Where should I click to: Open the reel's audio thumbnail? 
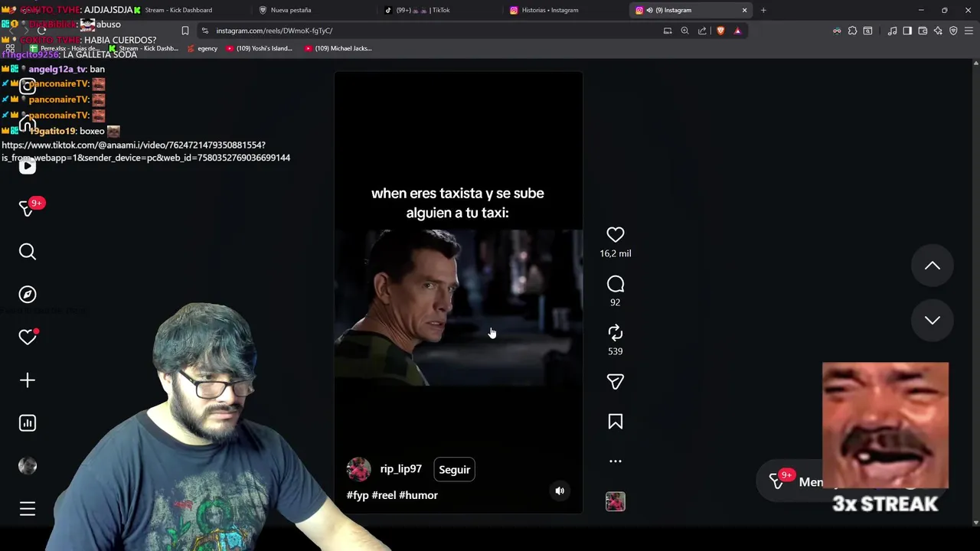615,501
